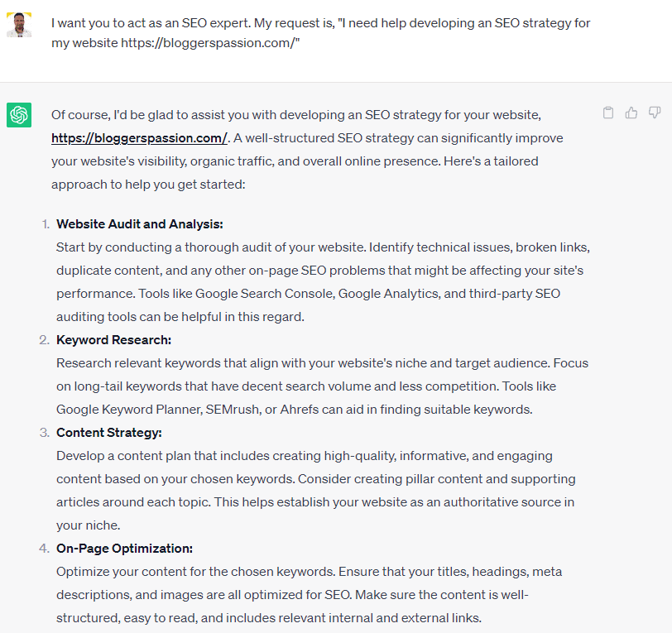Click the "Keyword Research" heading
Image resolution: width=672 pixels, height=633 pixels.
113,340
